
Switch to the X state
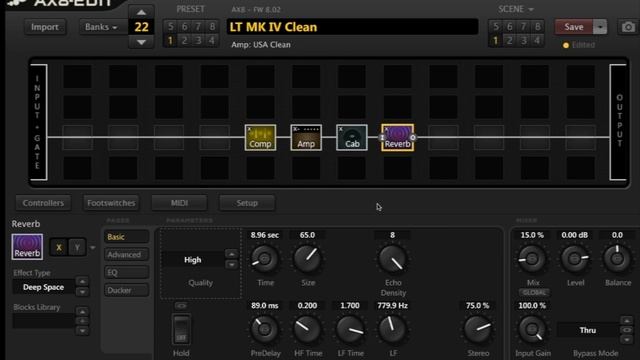[x=59, y=247]
